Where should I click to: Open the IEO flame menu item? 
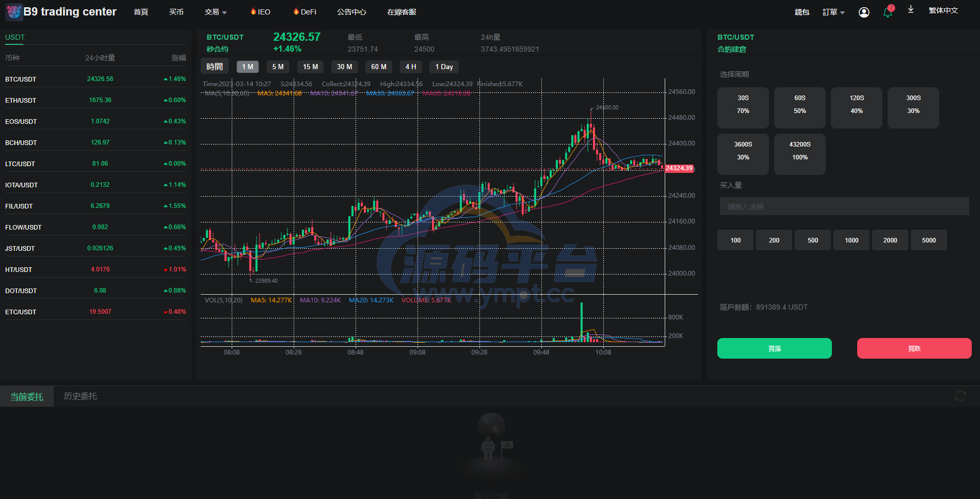pyautogui.click(x=261, y=12)
